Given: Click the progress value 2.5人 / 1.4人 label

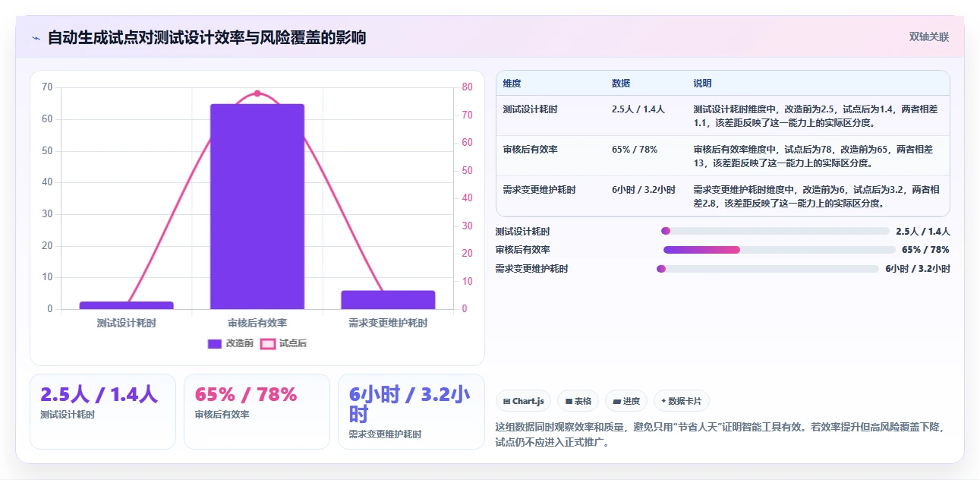Looking at the screenshot, I should [923, 231].
